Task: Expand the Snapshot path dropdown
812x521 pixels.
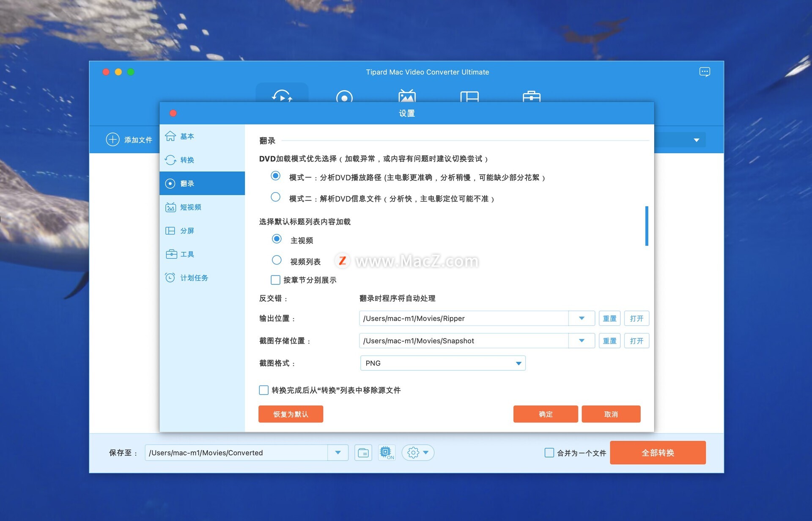Action: coord(582,341)
